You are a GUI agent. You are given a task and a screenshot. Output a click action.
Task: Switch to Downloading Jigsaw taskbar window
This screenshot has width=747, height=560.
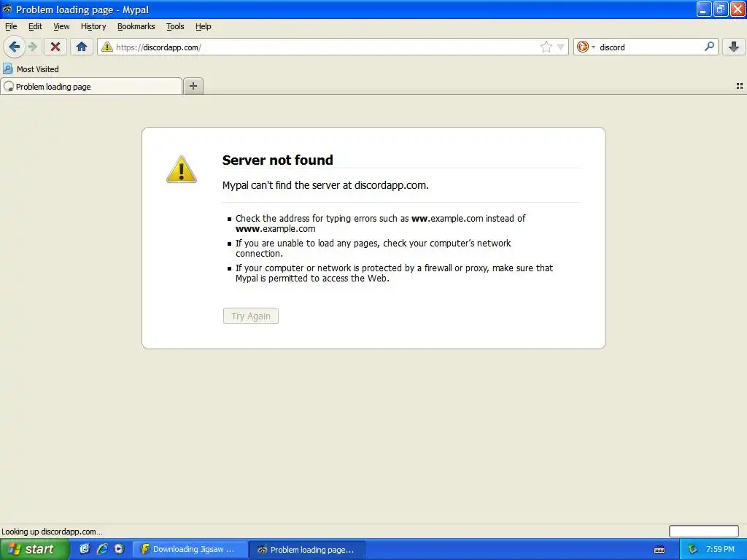pos(190,550)
